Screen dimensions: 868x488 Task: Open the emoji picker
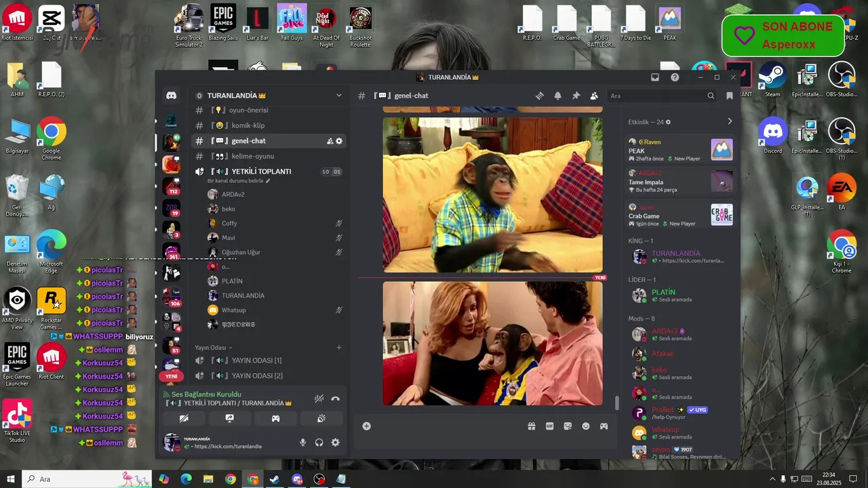pyautogui.click(x=586, y=426)
